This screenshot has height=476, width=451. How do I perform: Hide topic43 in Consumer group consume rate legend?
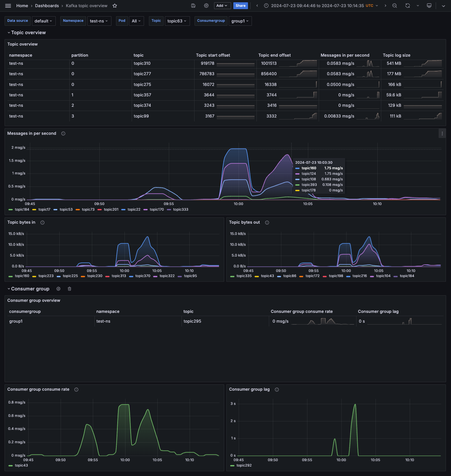pyautogui.click(x=22, y=465)
